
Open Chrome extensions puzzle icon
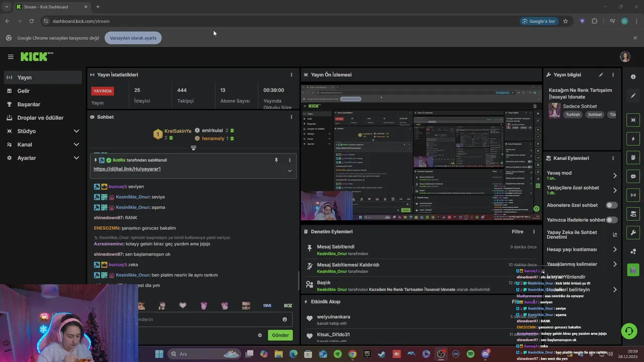595,21
